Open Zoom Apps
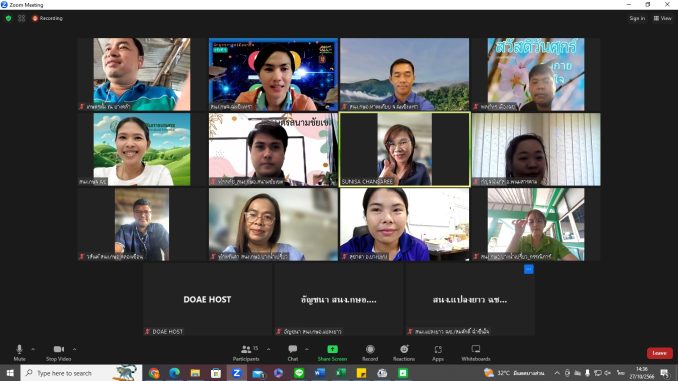This screenshot has width=678, height=381. [x=438, y=352]
